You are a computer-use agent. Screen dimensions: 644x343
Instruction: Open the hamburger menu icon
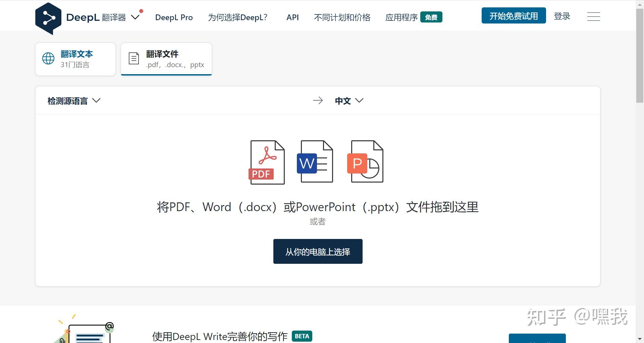coord(593,16)
